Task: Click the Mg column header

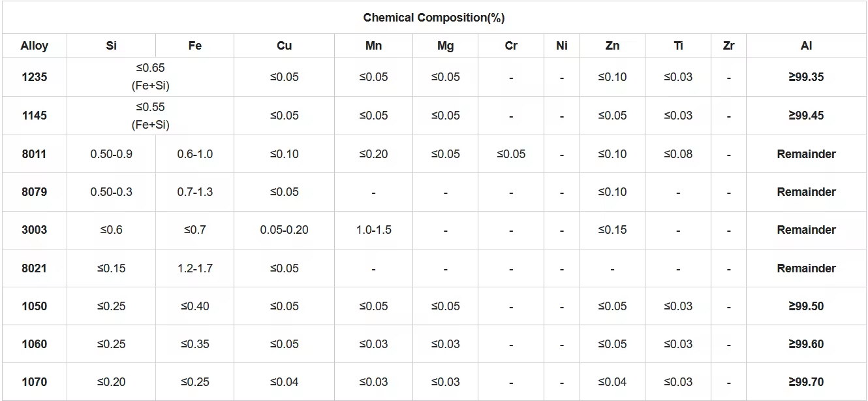Action: (x=445, y=46)
